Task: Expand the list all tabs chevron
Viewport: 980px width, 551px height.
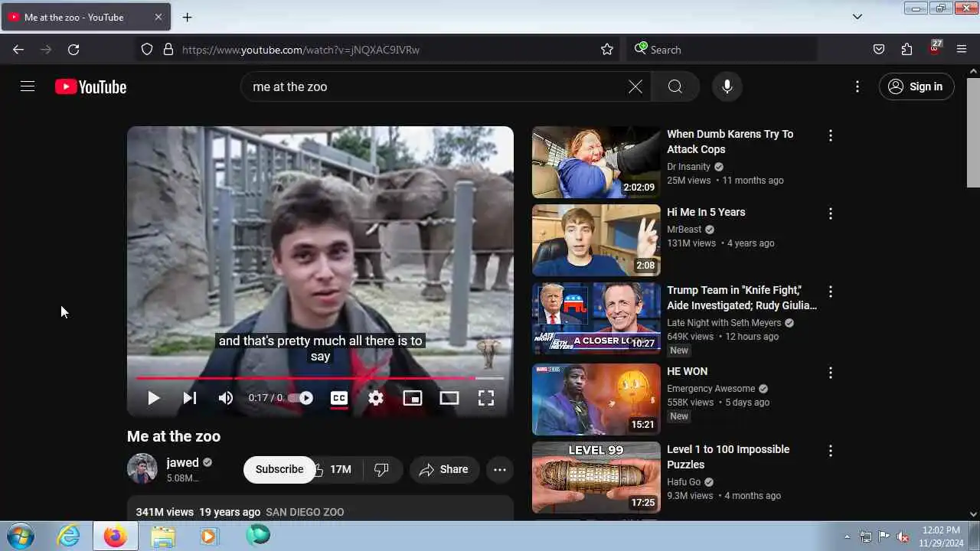Action: [x=857, y=17]
